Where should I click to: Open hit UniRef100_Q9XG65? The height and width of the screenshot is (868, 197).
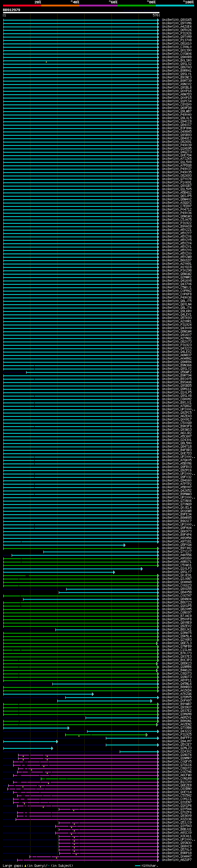tap(177, 20)
